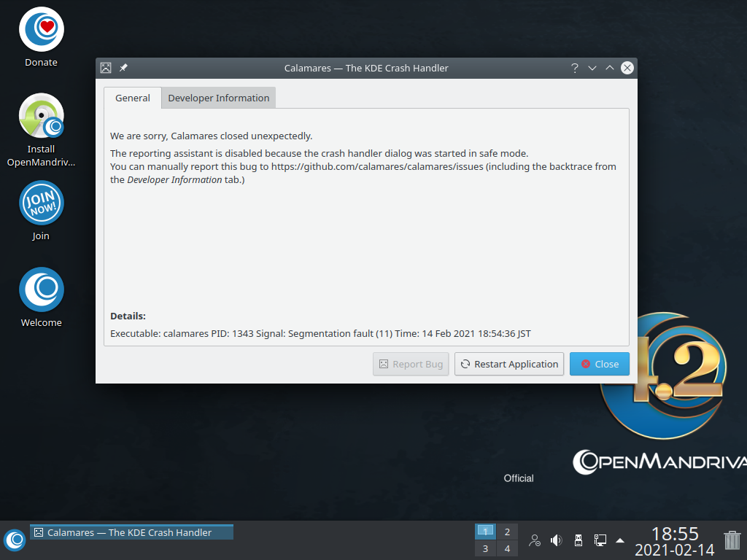This screenshot has height=560, width=747.
Task: Open network connections tray icon
Action: coord(600,540)
